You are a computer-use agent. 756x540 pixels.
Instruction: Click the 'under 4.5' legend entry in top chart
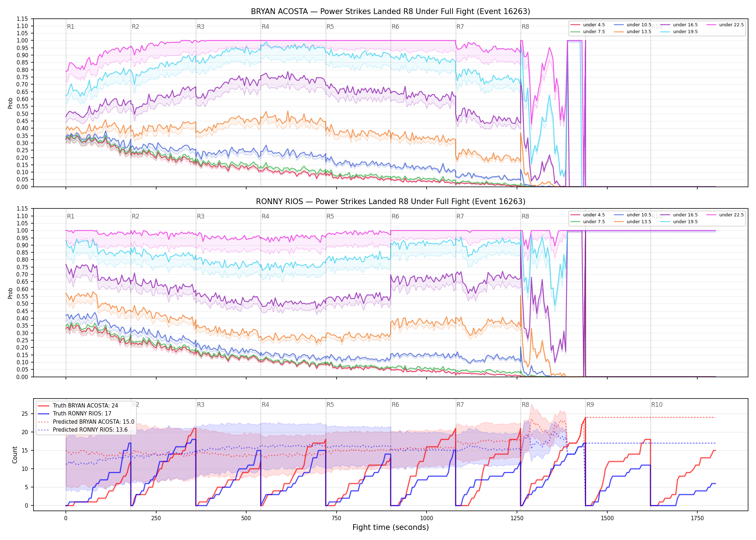click(x=588, y=25)
